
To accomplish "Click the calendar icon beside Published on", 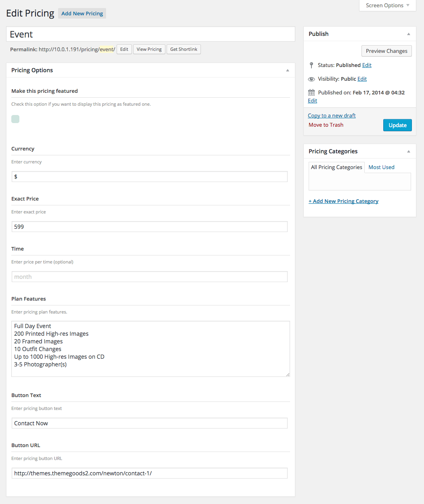I will (311, 92).
